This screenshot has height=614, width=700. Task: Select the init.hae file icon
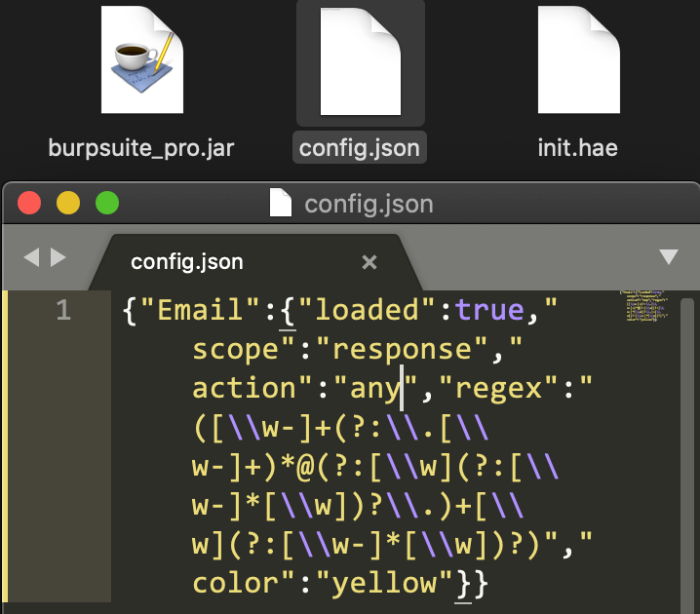(578, 60)
